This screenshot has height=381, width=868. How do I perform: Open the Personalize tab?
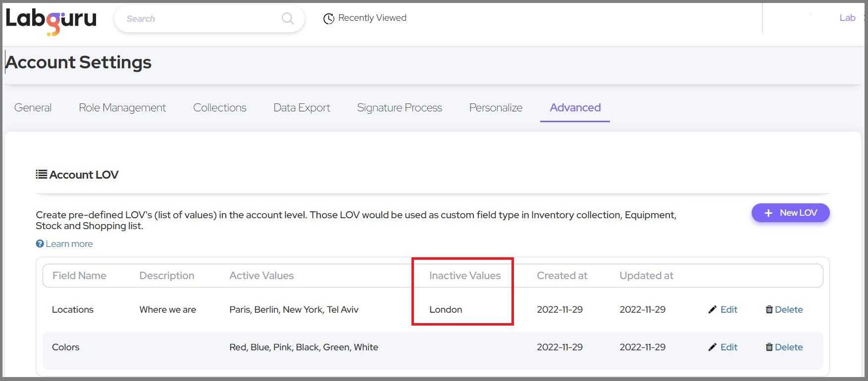(496, 108)
